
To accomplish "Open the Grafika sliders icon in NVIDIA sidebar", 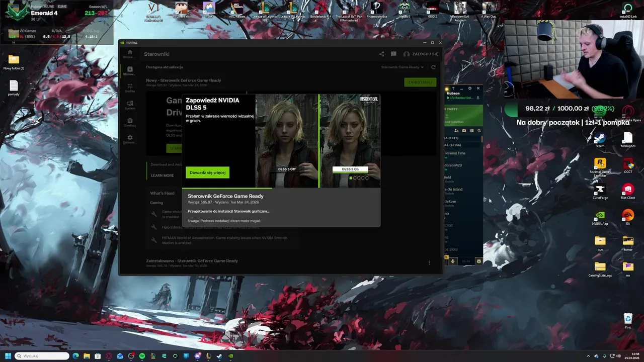I will point(130,86).
